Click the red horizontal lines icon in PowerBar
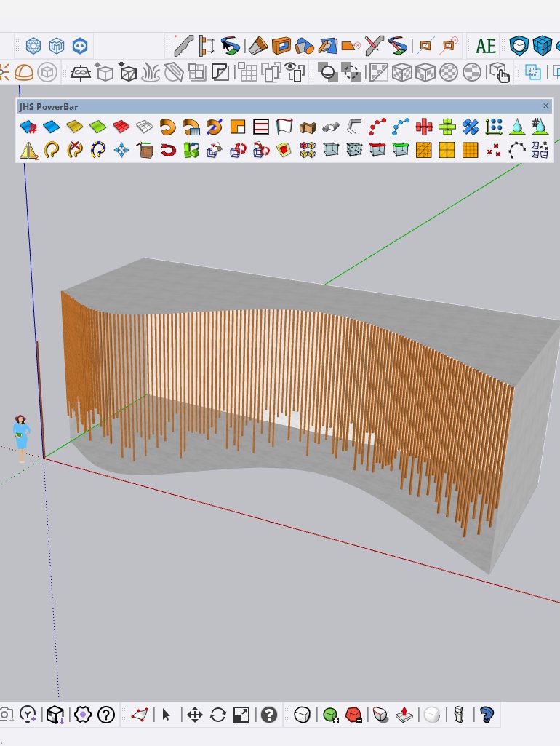Viewport: 560px width, 746px height. pyautogui.click(x=261, y=127)
